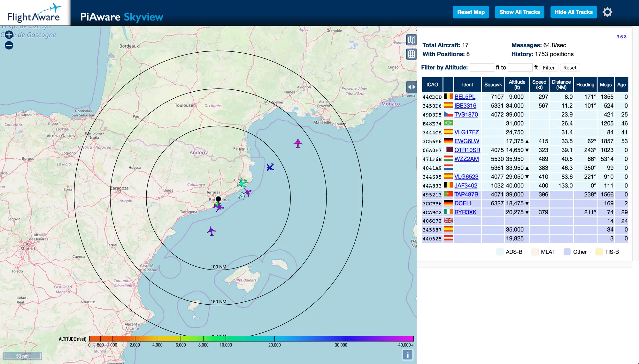
Task: Open the IBE3316 flight link
Action: point(465,106)
